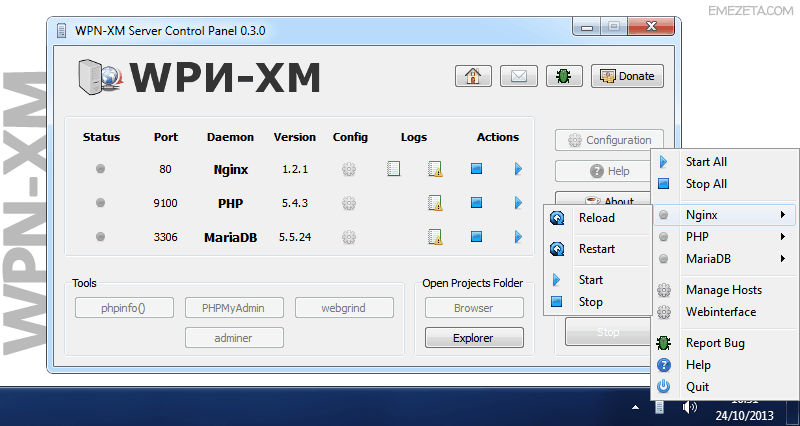Click the PHP version 5.4.3
800x426 pixels.
(x=295, y=203)
